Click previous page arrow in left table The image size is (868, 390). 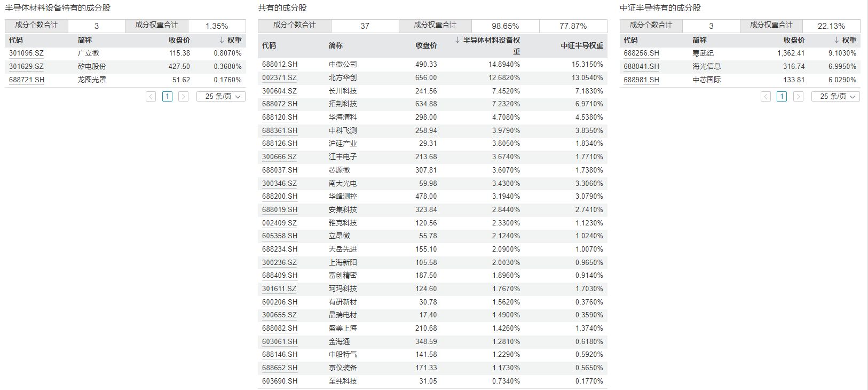[x=151, y=97]
